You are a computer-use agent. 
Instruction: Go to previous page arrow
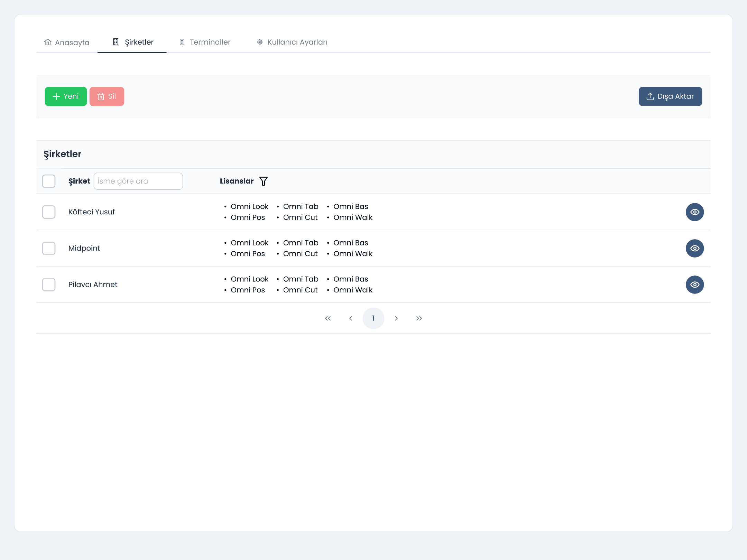coord(351,318)
